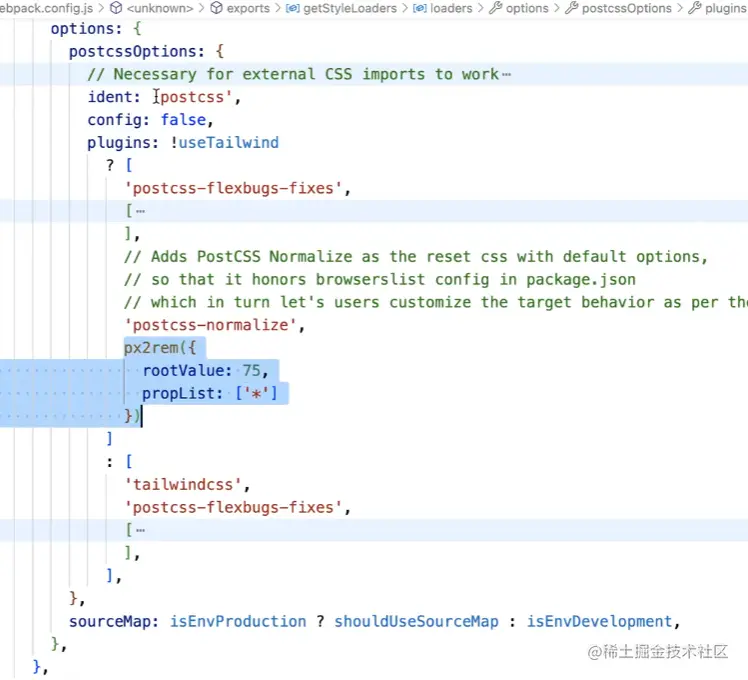Click the isEnvDevelopment identifier
748x680 pixels.
pos(599,622)
